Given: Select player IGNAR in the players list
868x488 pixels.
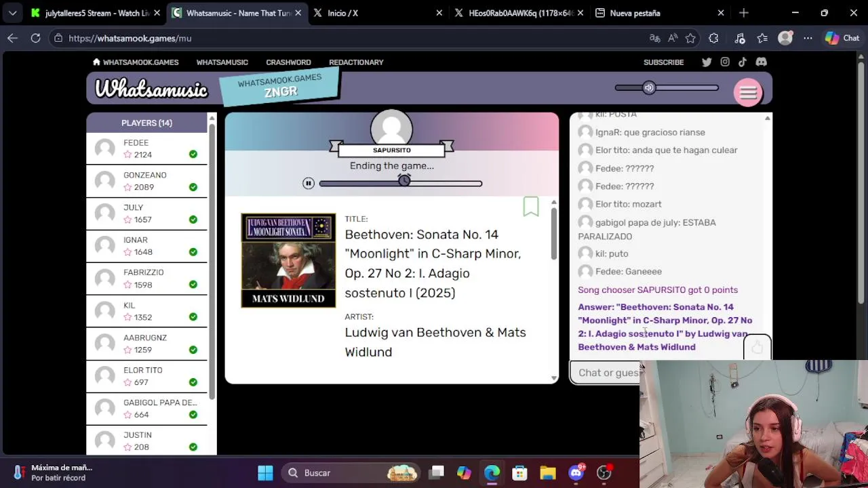Looking at the screenshot, I should 146,246.
